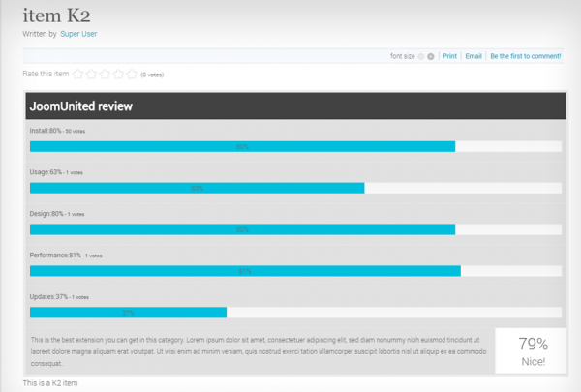Rate this item three stars
This screenshot has width=581, height=392.
pyautogui.click(x=105, y=75)
